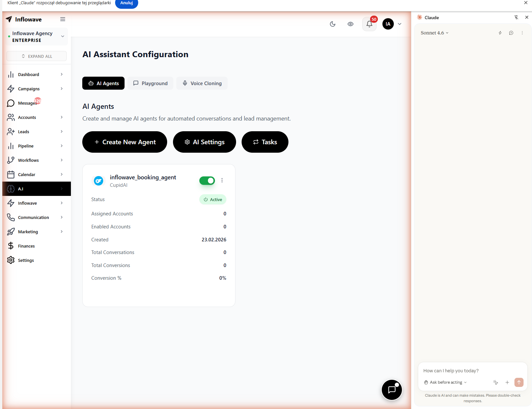Open the Sonnet 4.6 model dropdown
This screenshot has width=532, height=409.
434,33
